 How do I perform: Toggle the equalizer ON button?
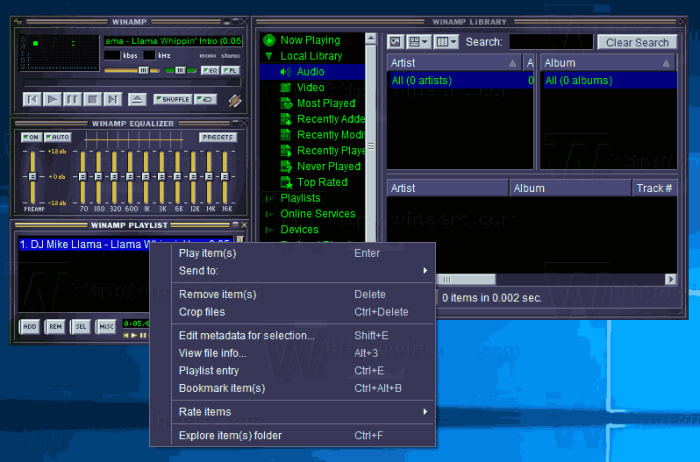[31, 137]
